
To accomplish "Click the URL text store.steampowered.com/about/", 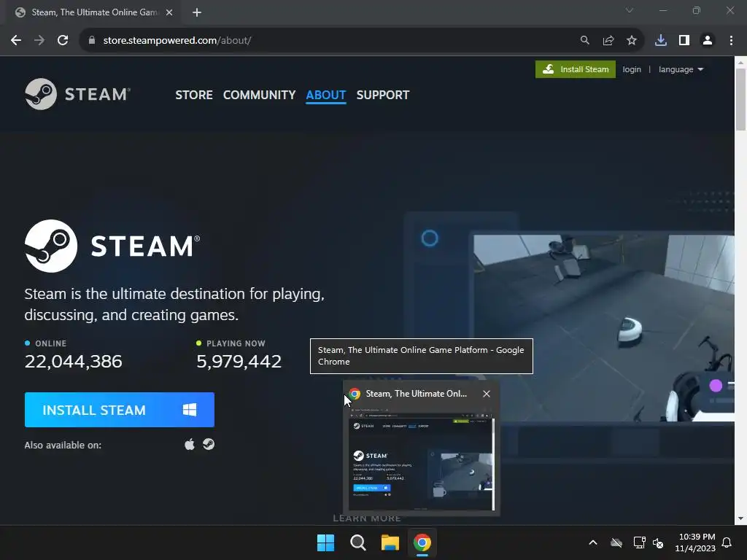I will 177,41.
